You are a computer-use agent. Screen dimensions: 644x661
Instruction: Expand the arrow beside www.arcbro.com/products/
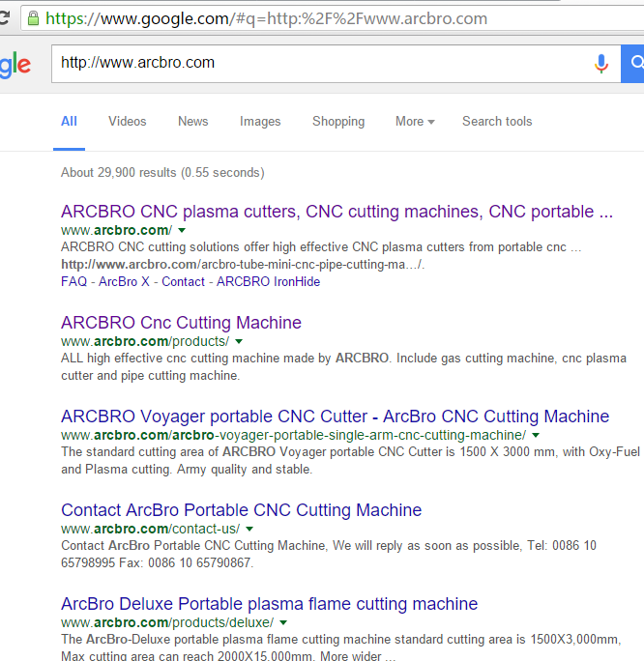pyautogui.click(x=239, y=341)
